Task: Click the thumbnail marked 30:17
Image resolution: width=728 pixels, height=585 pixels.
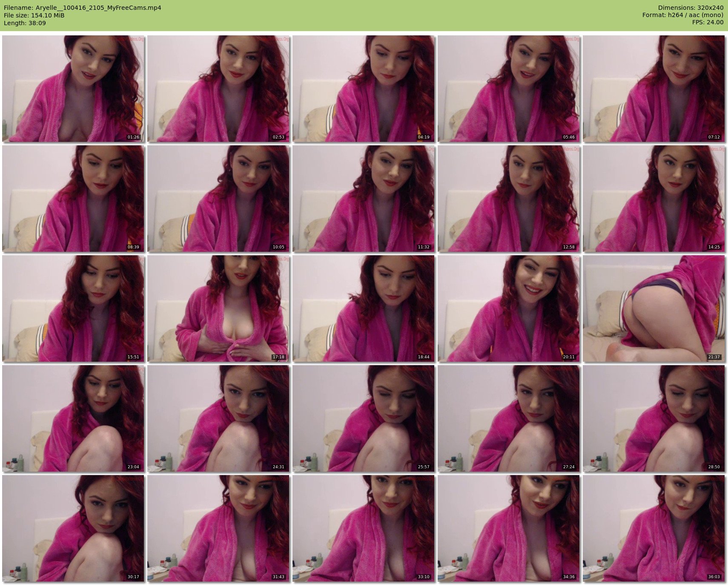Action: pos(73,528)
